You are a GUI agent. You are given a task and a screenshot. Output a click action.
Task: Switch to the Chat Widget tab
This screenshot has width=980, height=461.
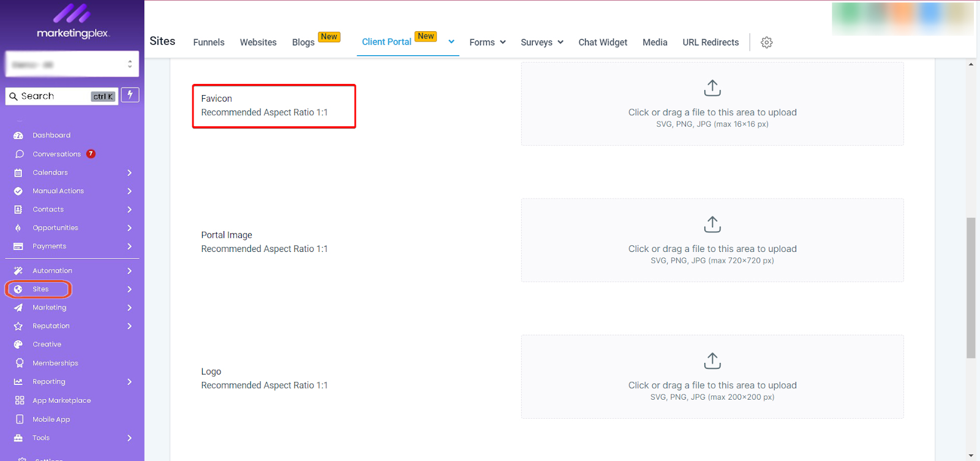[x=603, y=42]
